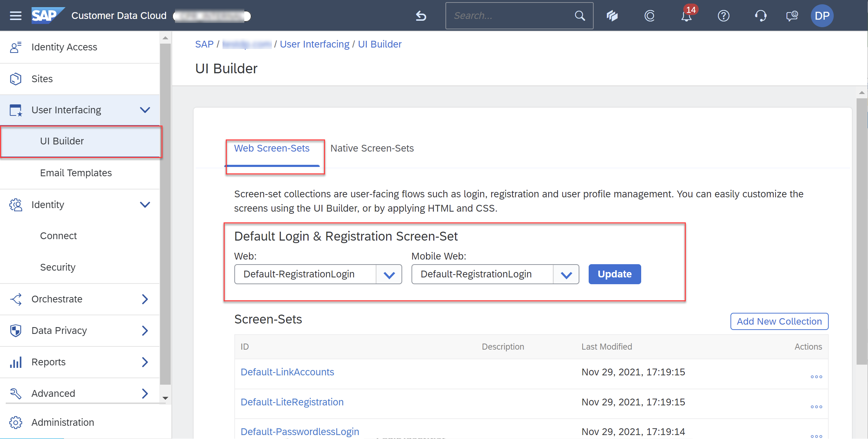
Task: Click the SAP logo
Action: (x=48, y=15)
